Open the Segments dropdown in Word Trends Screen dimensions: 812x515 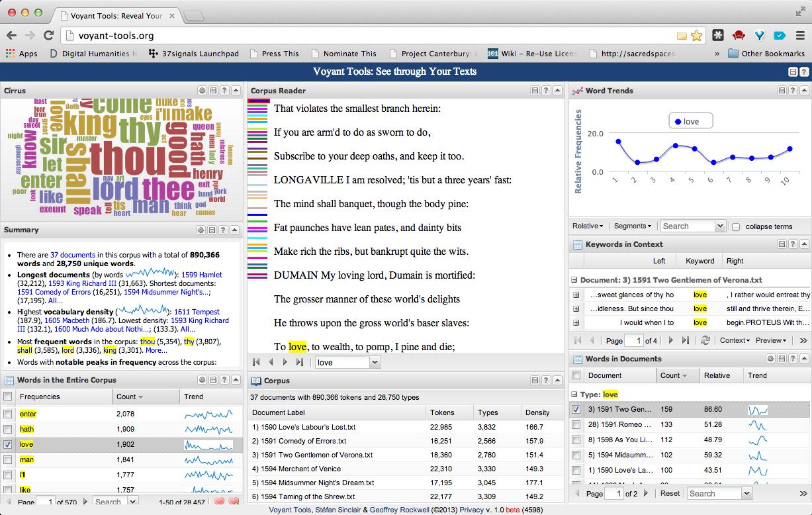point(632,226)
